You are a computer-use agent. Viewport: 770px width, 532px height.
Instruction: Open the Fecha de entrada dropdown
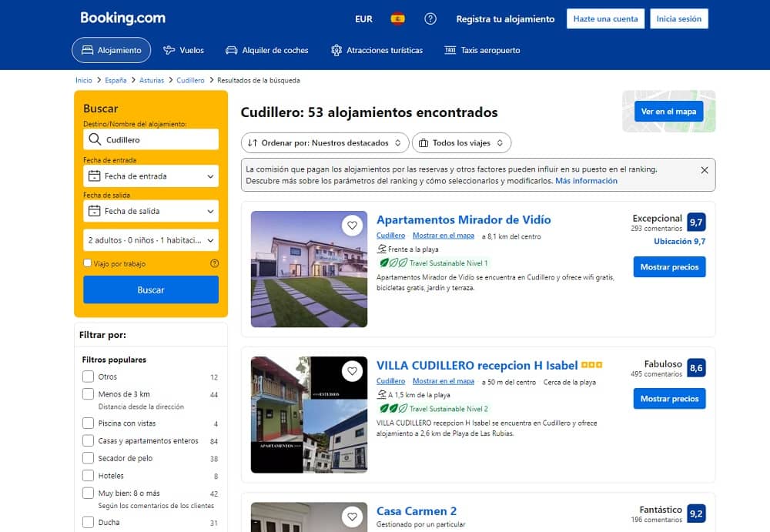click(151, 176)
